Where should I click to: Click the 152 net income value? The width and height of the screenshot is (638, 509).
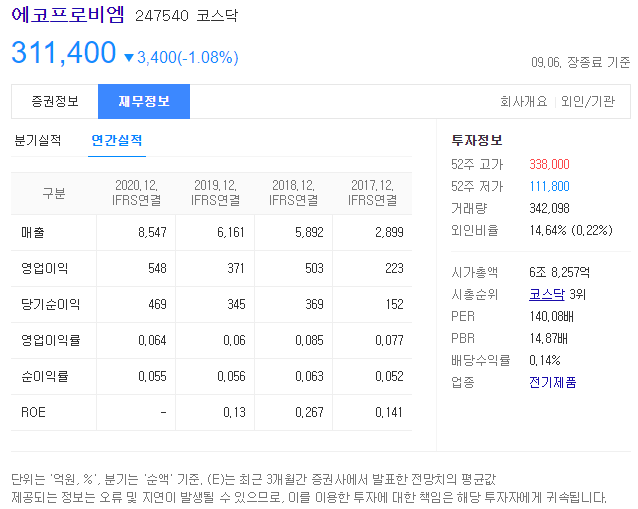(395, 304)
